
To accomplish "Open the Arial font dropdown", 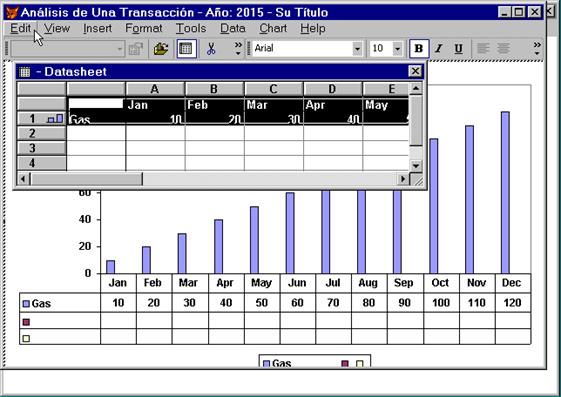I will tap(357, 49).
